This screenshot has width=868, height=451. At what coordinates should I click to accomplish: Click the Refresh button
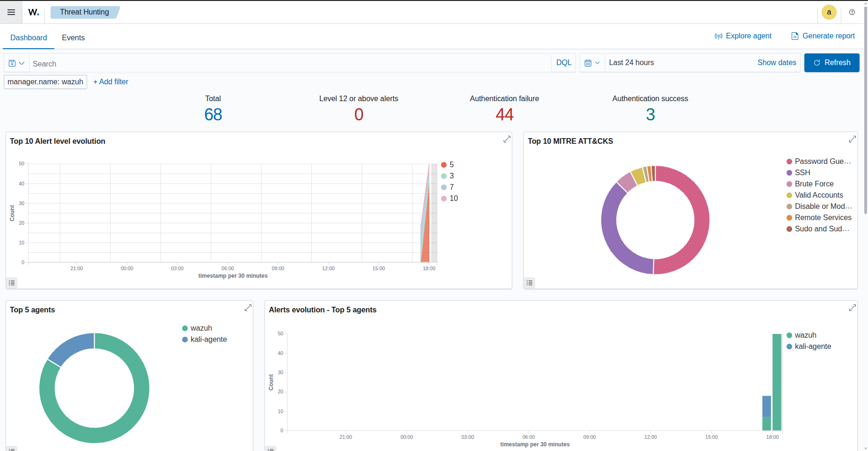(x=832, y=63)
